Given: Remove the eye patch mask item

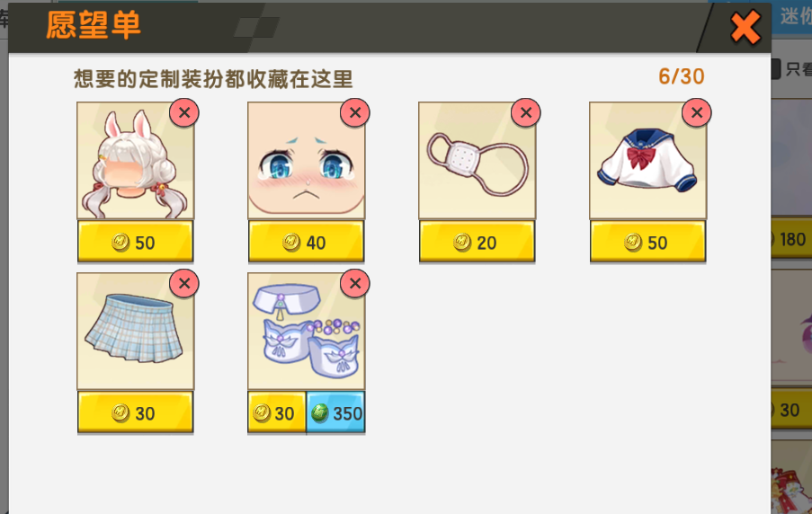Looking at the screenshot, I should click(526, 112).
